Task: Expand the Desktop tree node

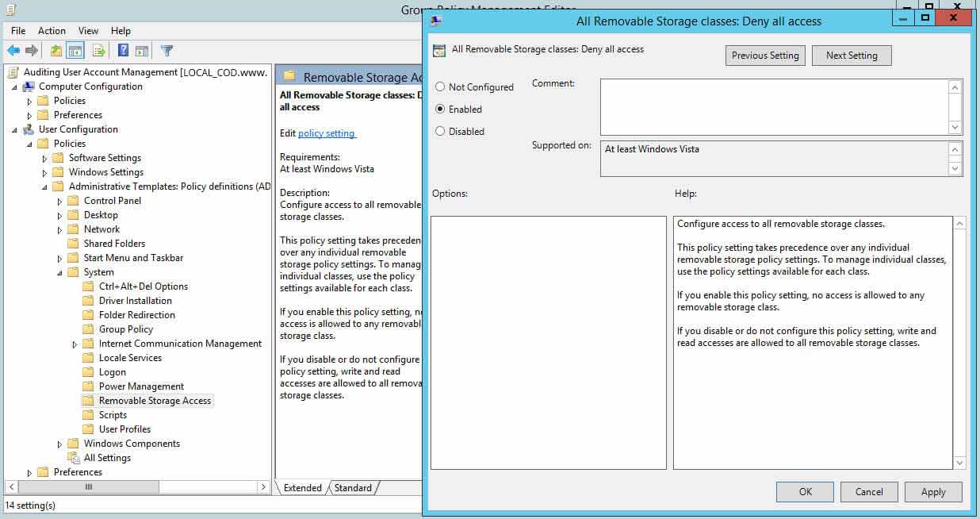Action: (60, 216)
